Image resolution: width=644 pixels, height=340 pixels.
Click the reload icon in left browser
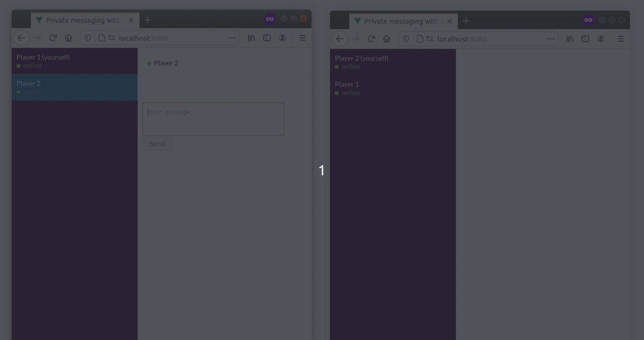53,38
